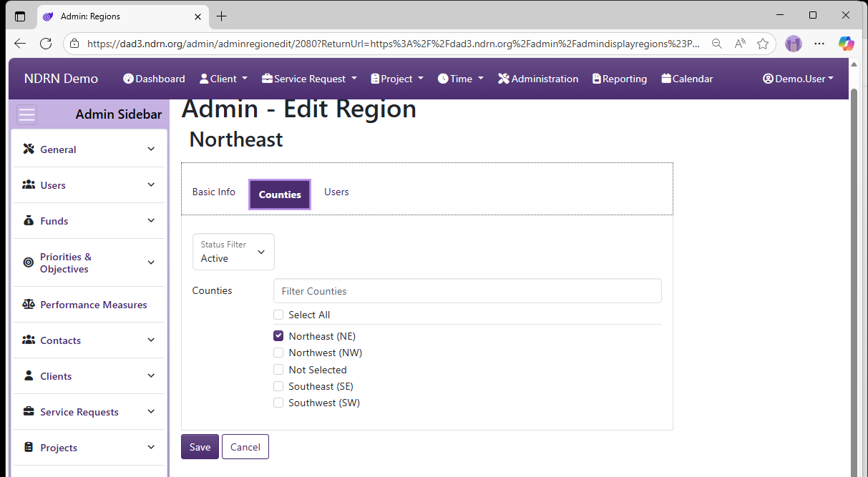Open the Project navbar dropdown

397,79
